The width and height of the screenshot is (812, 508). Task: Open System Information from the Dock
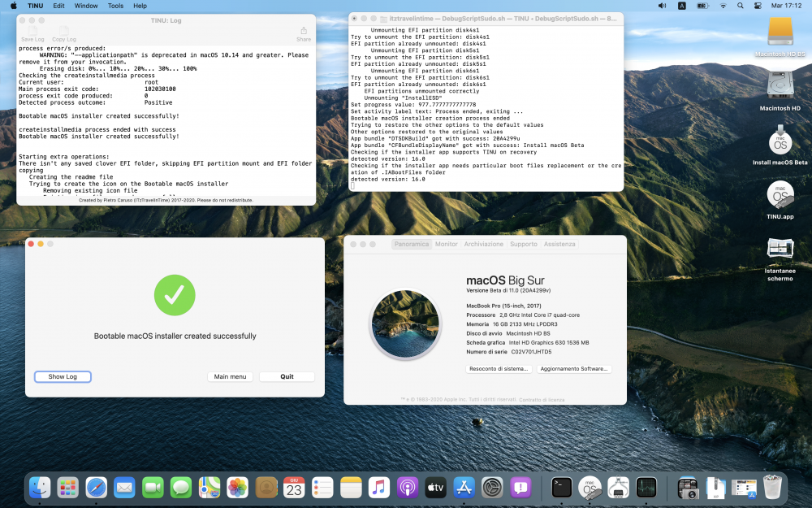(x=618, y=488)
